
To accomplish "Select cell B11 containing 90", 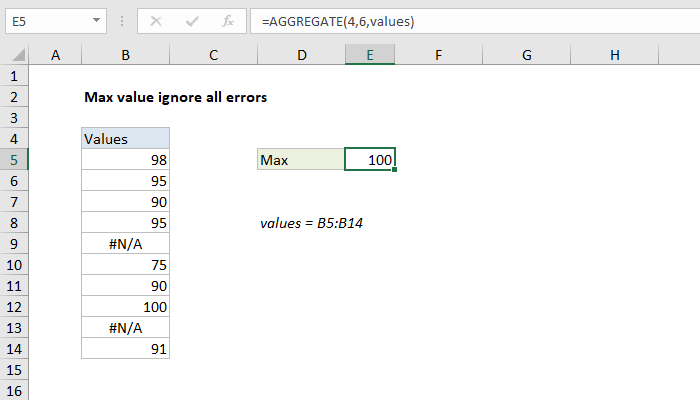I will (x=125, y=286).
